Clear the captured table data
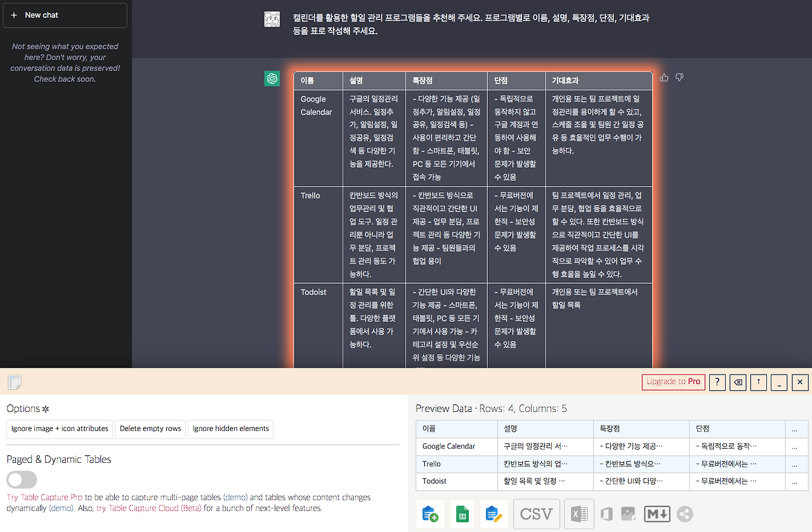 pyautogui.click(x=737, y=382)
